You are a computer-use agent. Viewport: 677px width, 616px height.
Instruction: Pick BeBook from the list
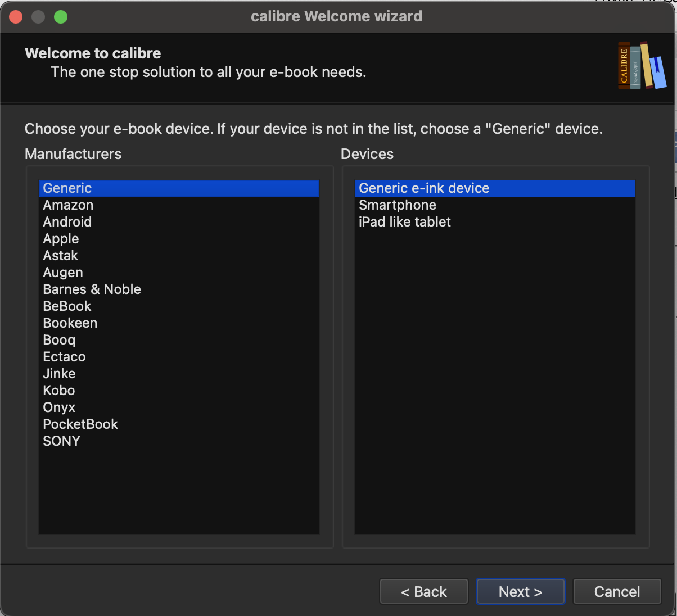(179, 306)
